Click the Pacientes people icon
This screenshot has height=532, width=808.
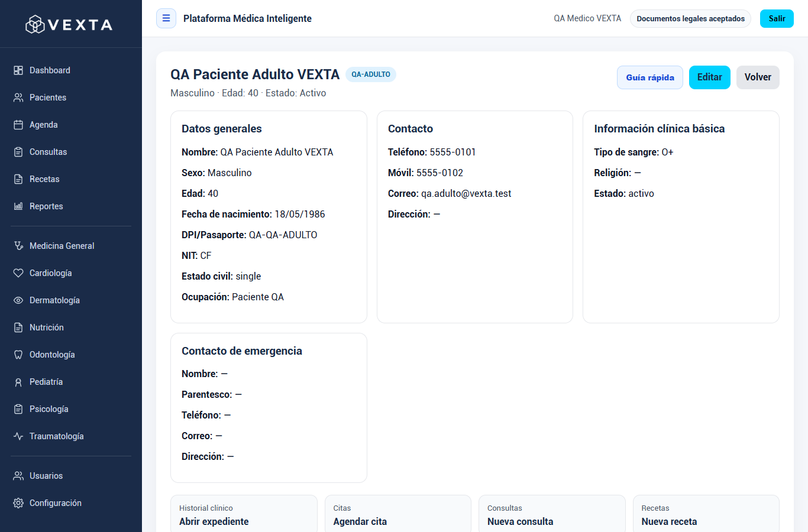pyautogui.click(x=18, y=98)
